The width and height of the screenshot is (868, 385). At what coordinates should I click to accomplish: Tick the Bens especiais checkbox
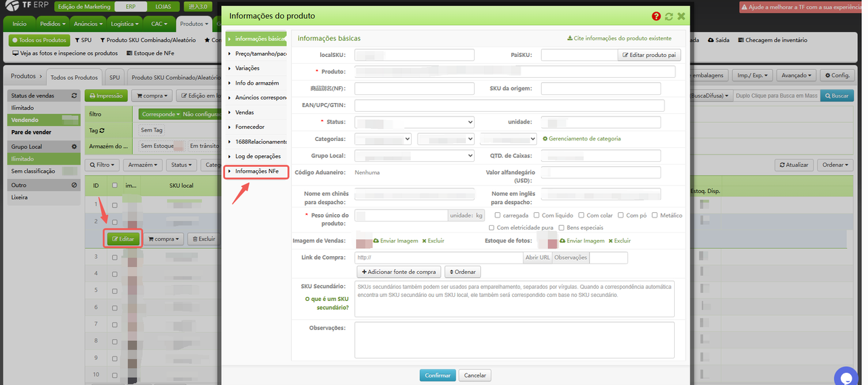click(561, 228)
